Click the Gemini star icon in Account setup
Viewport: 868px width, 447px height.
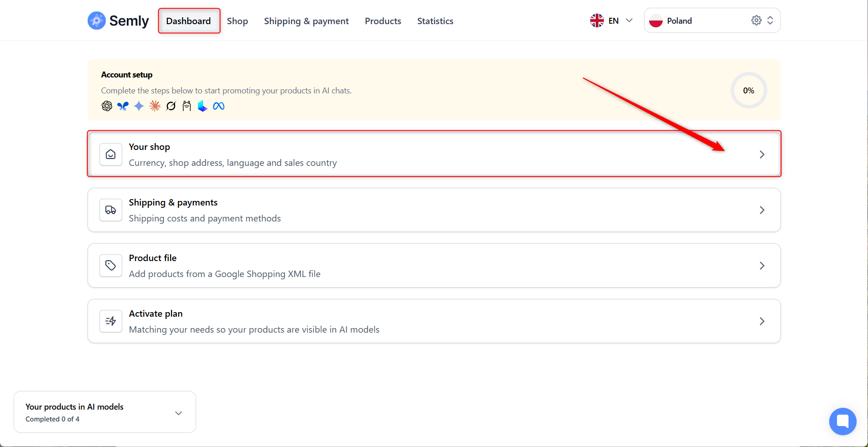(139, 106)
